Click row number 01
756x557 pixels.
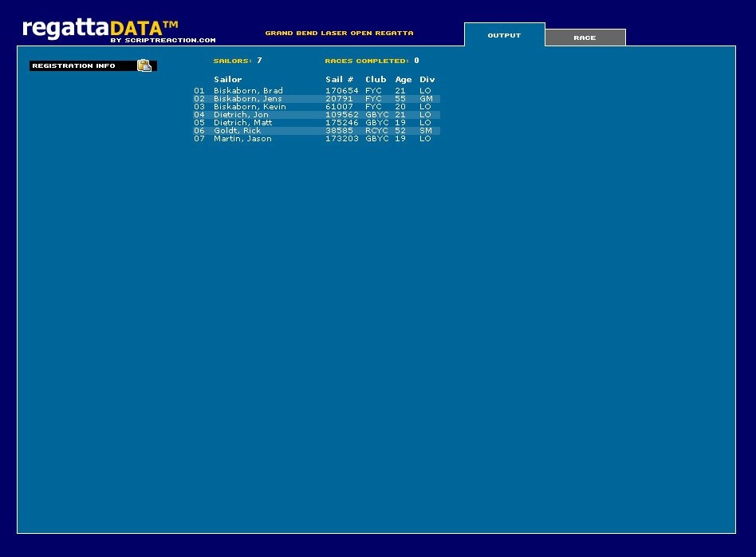point(199,91)
